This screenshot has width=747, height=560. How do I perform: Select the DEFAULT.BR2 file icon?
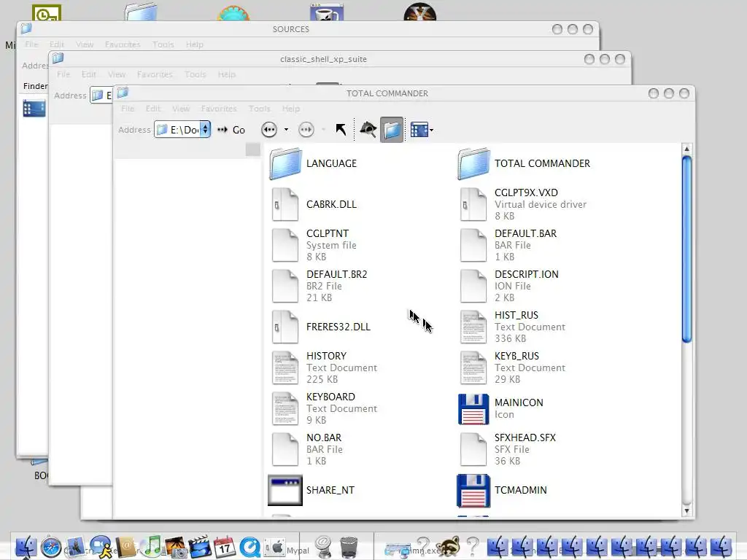click(285, 286)
